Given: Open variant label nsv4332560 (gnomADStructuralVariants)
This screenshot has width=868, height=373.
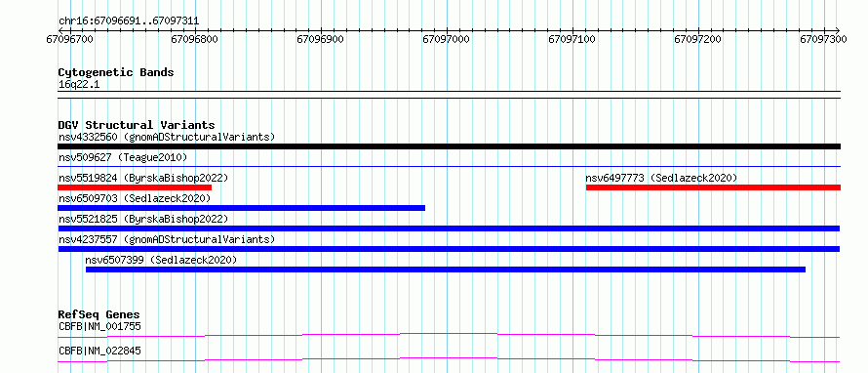Looking at the screenshot, I should coord(167,137).
